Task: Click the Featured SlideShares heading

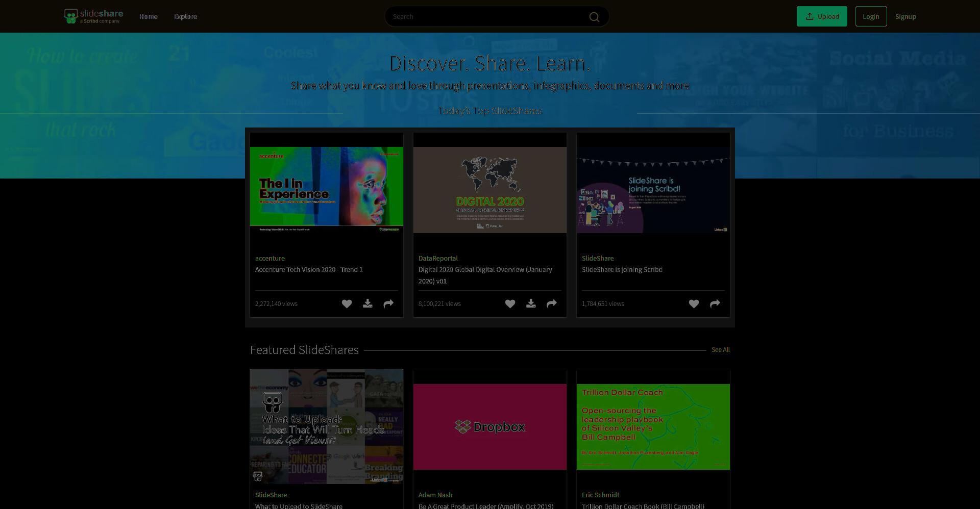Action: [x=304, y=350]
